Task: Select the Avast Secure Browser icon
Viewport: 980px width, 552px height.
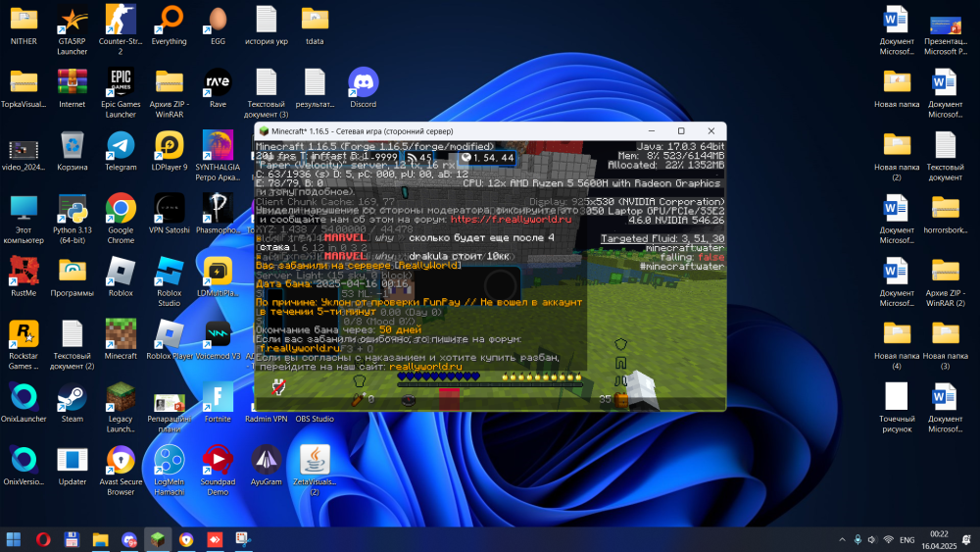Action: (121, 470)
